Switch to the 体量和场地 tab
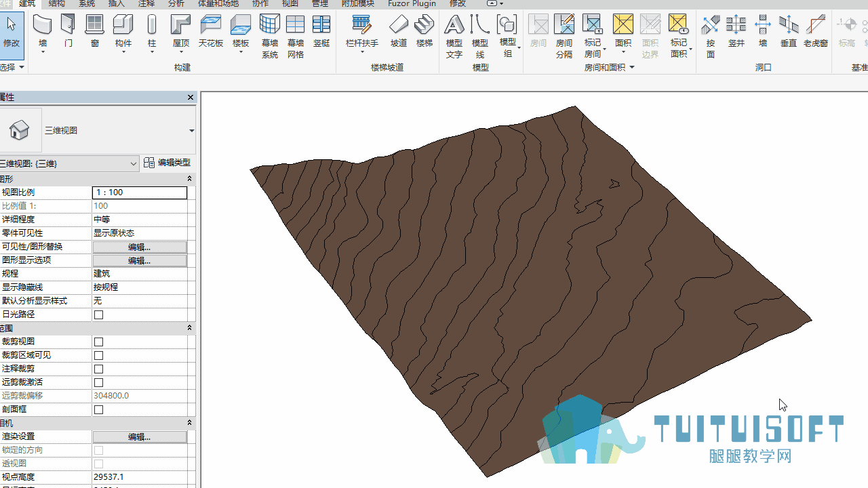The image size is (868, 488). pyautogui.click(x=218, y=3)
